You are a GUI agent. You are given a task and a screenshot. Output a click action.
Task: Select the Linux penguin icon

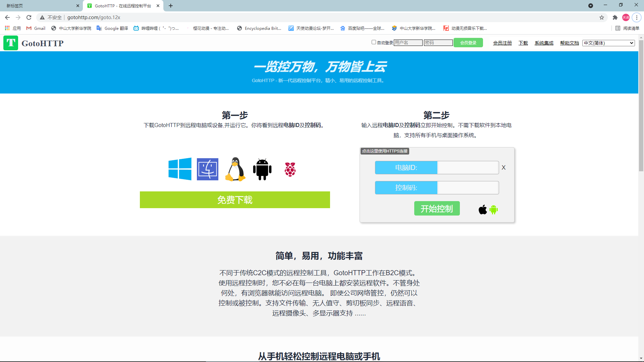coord(235,169)
